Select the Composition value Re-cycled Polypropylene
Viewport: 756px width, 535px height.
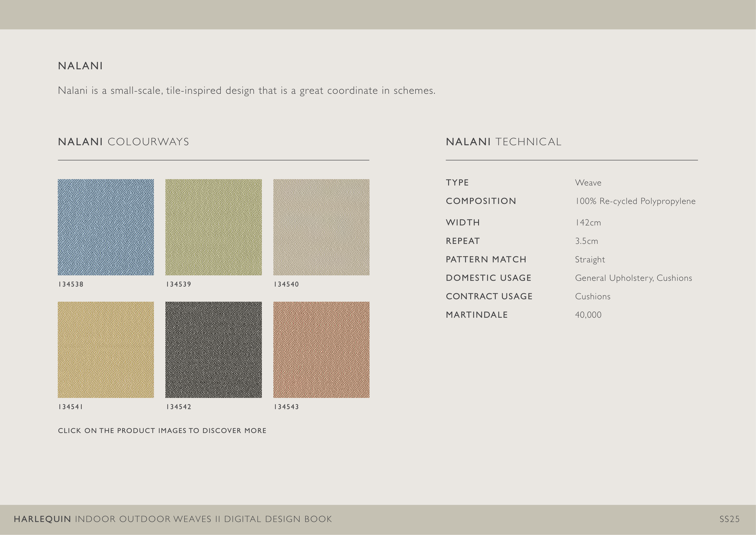click(635, 201)
